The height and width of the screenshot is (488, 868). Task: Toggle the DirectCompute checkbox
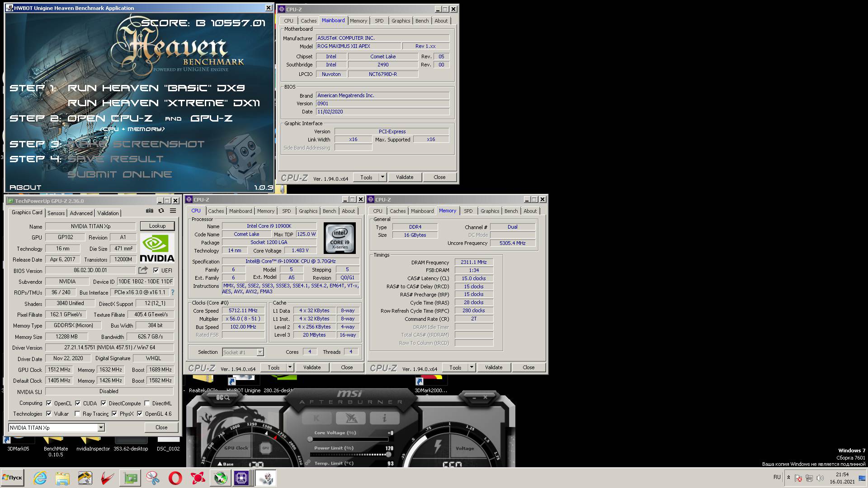click(x=104, y=403)
